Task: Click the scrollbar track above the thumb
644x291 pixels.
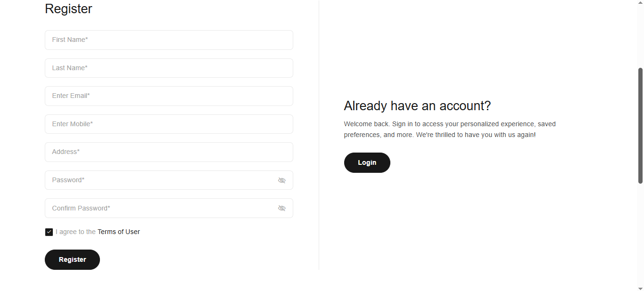Action: (640, 33)
